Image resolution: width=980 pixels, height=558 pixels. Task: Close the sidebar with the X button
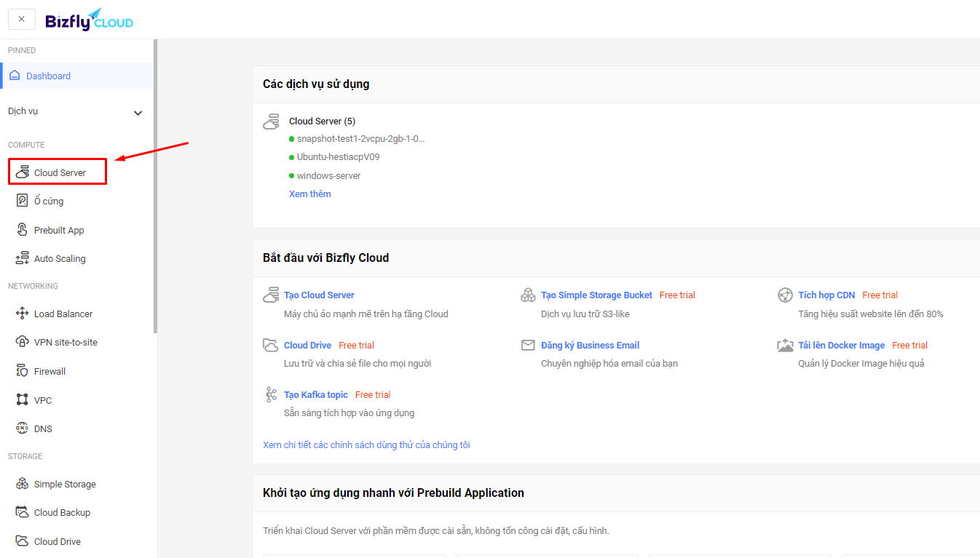[x=22, y=20]
